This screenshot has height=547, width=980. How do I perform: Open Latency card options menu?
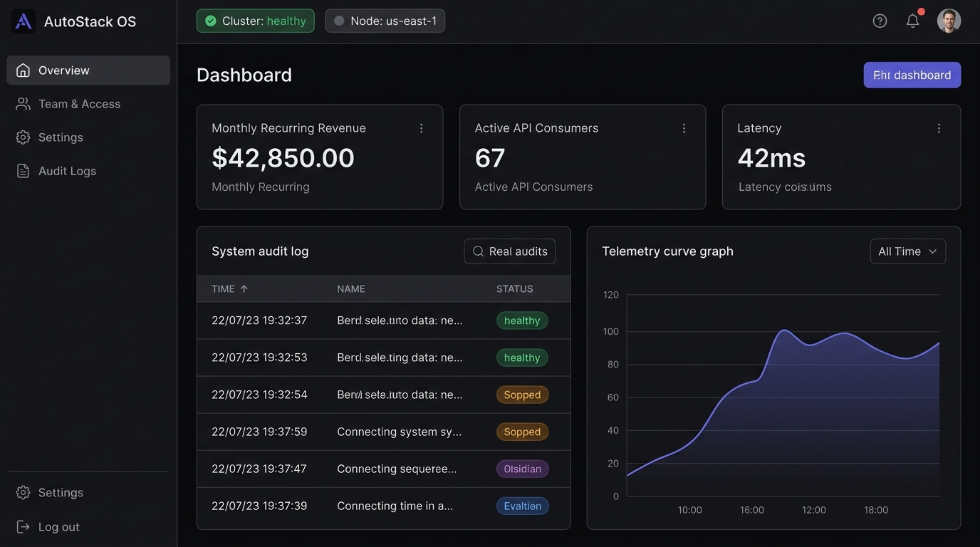coord(939,128)
